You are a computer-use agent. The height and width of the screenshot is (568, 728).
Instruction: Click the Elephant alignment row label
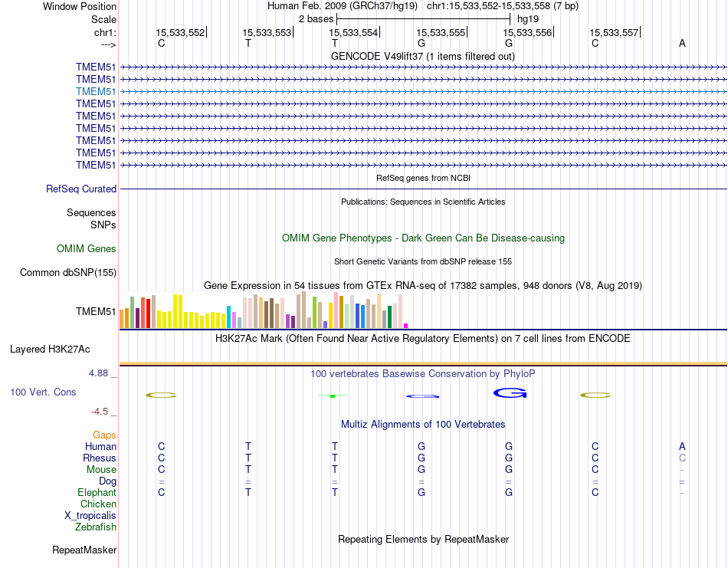pos(97,492)
